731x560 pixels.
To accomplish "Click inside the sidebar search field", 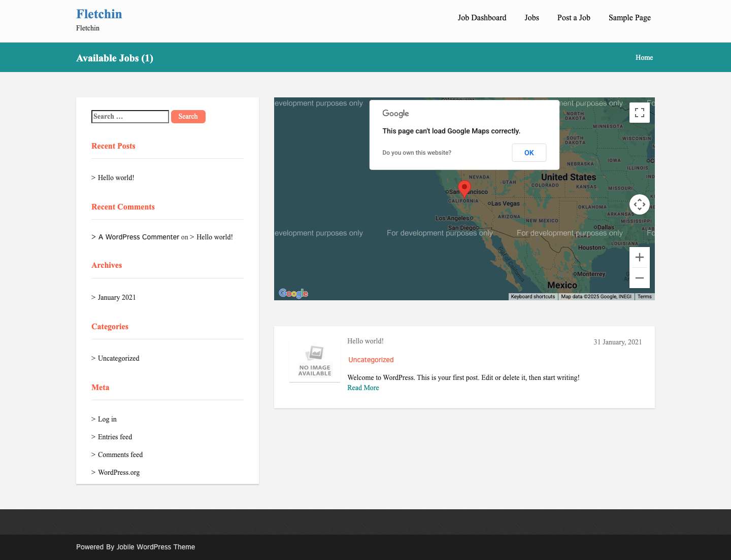I will click(x=130, y=116).
